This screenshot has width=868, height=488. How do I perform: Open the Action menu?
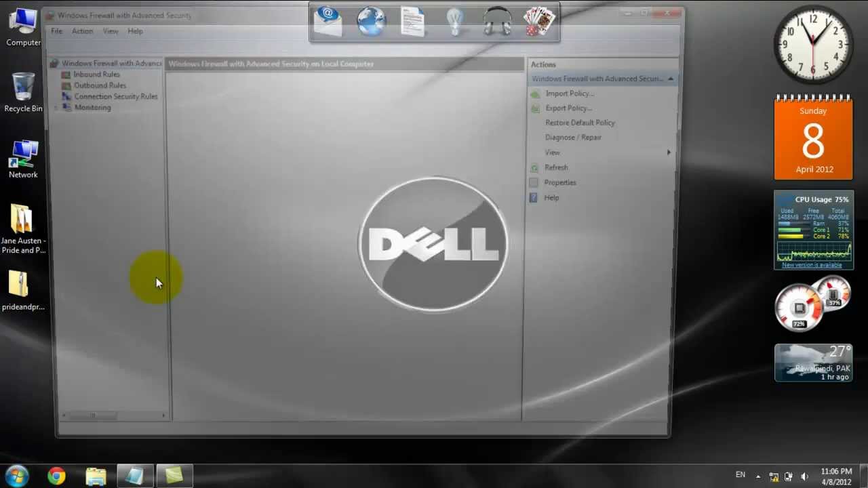click(83, 31)
